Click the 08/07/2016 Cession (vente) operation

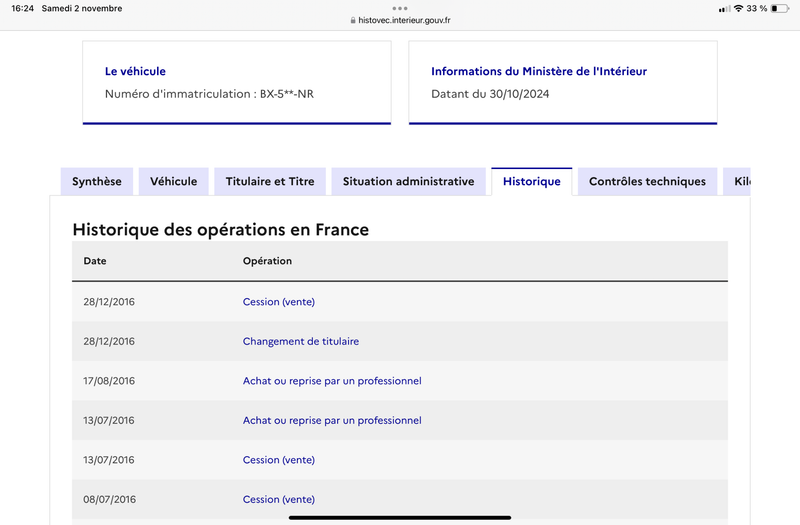click(x=279, y=499)
